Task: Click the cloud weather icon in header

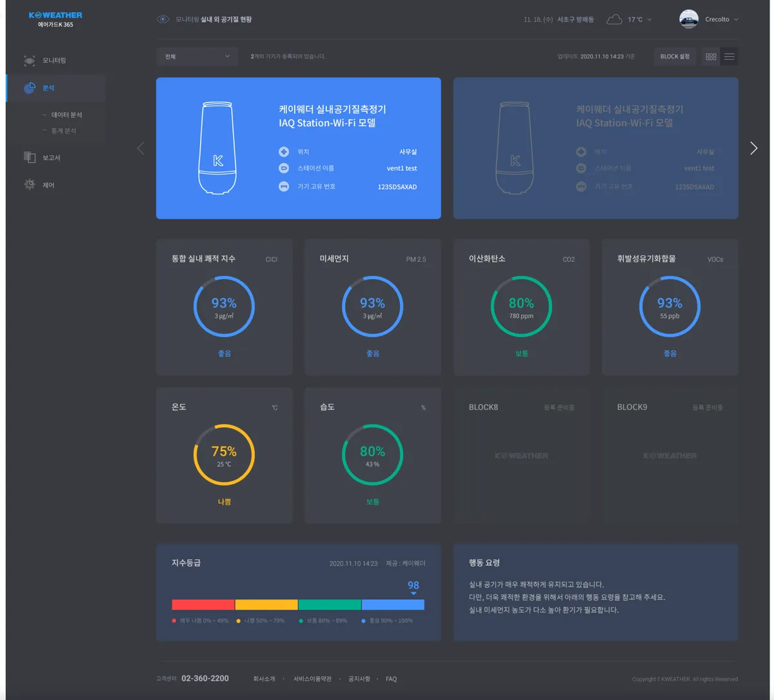Action: [614, 19]
